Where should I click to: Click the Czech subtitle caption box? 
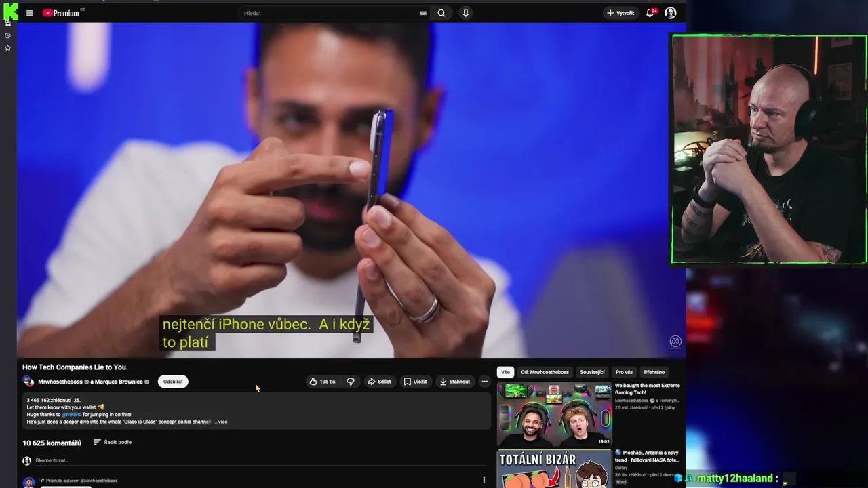pyautogui.click(x=266, y=333)
